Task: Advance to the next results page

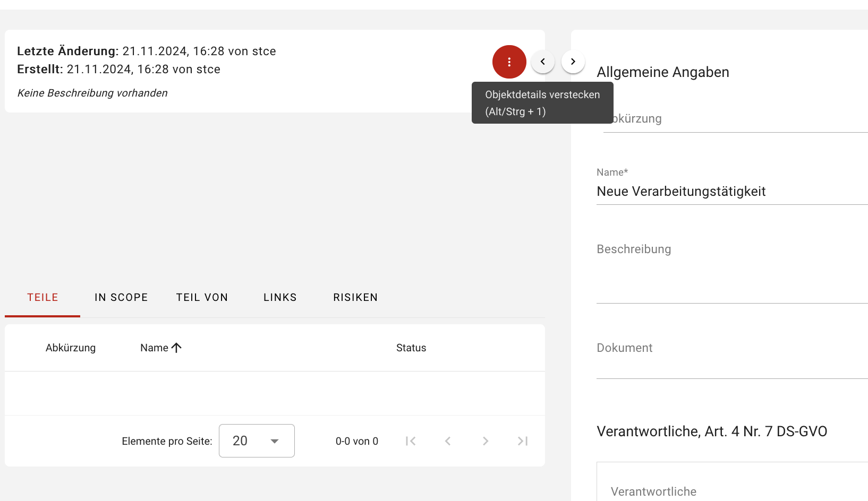Action: point(485,440)
